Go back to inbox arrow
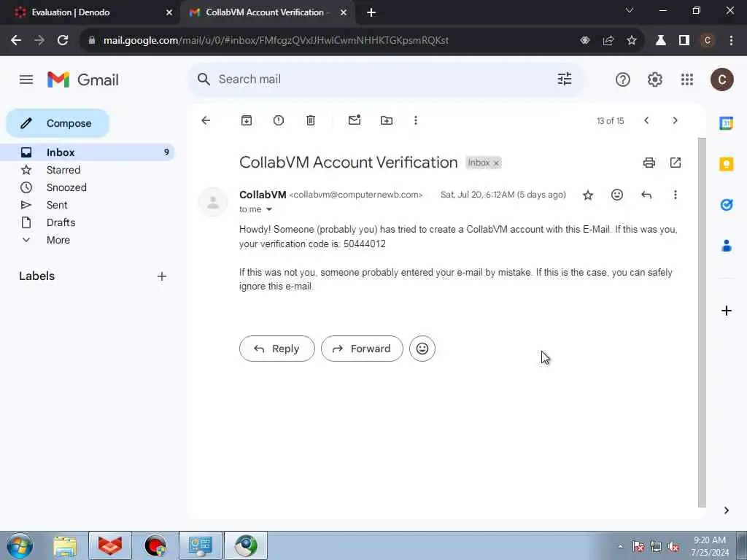Viewport: 747px width, 560px height. pos(206,120)
